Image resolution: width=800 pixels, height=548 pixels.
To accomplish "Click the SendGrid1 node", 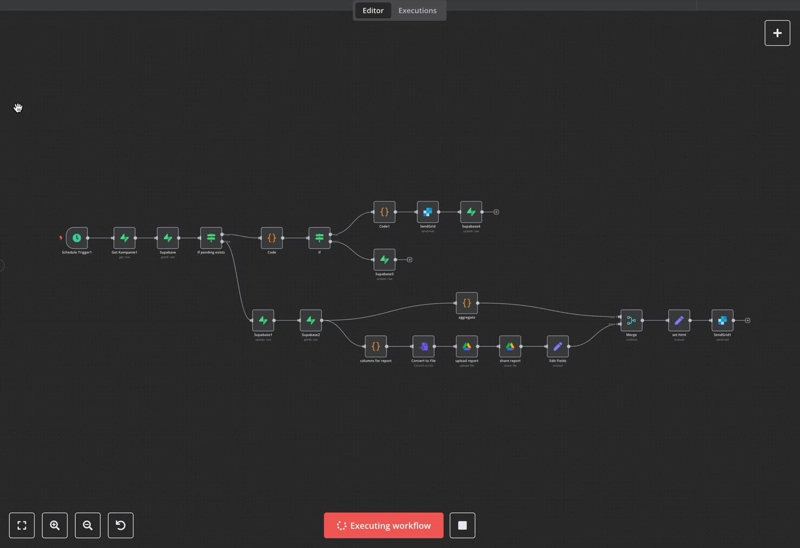I will click(x=722, y=320).
